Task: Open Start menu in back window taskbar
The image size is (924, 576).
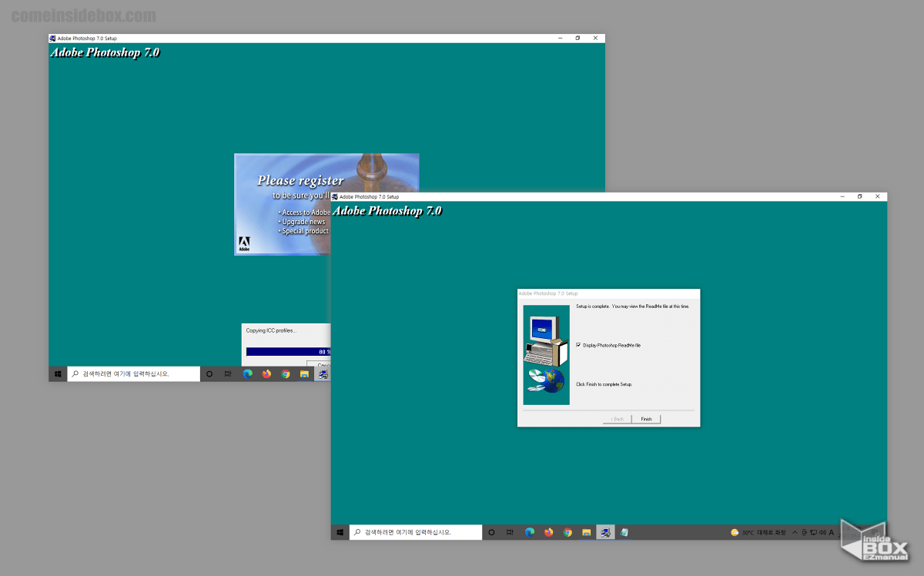Action: tap(58, 373)
